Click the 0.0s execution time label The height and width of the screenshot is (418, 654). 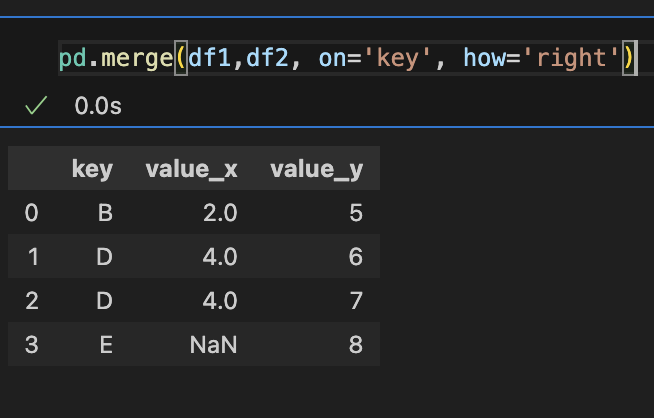tap(98, 106)
